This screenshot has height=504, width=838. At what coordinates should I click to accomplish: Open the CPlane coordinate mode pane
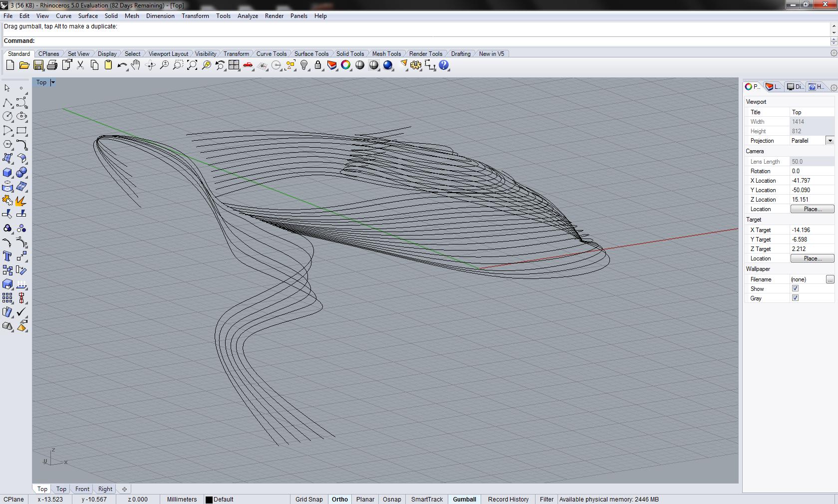click(x=14, y=499)
